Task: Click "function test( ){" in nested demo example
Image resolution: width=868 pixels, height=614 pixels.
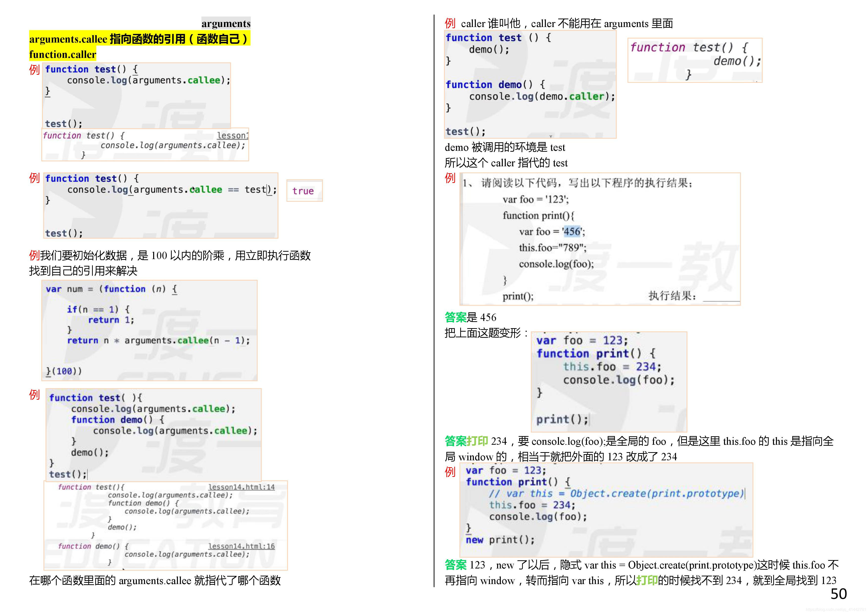Action: click(96, 398)
